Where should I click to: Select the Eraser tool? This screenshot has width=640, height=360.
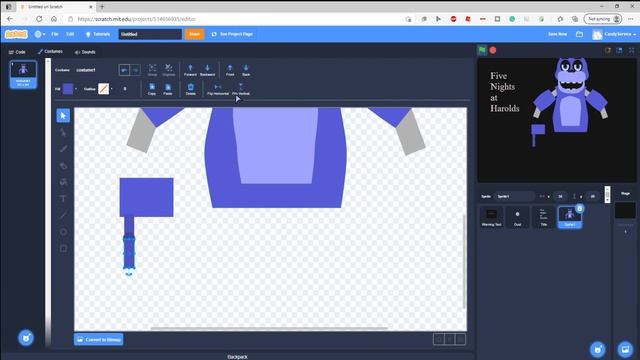coord(63,166)
